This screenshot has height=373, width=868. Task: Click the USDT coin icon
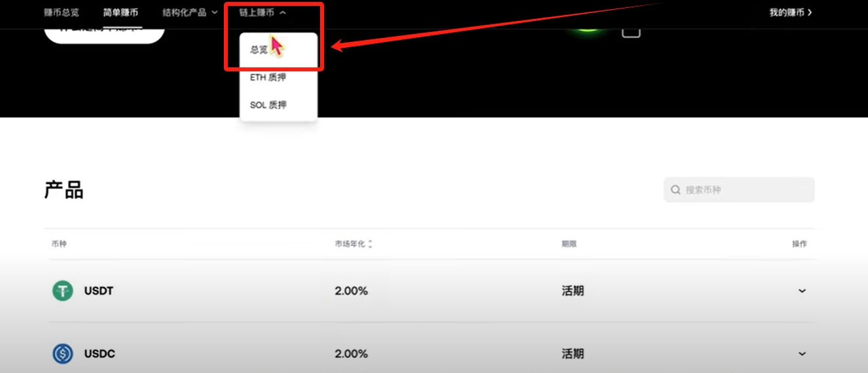63,291
